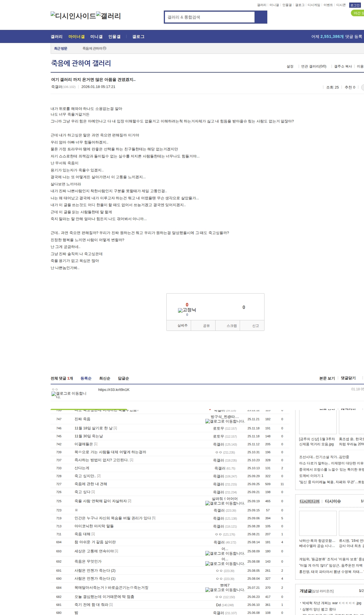Open gallog icon in row 692
Viewport: 364px width, 615px height.
[x=225, y=563]
